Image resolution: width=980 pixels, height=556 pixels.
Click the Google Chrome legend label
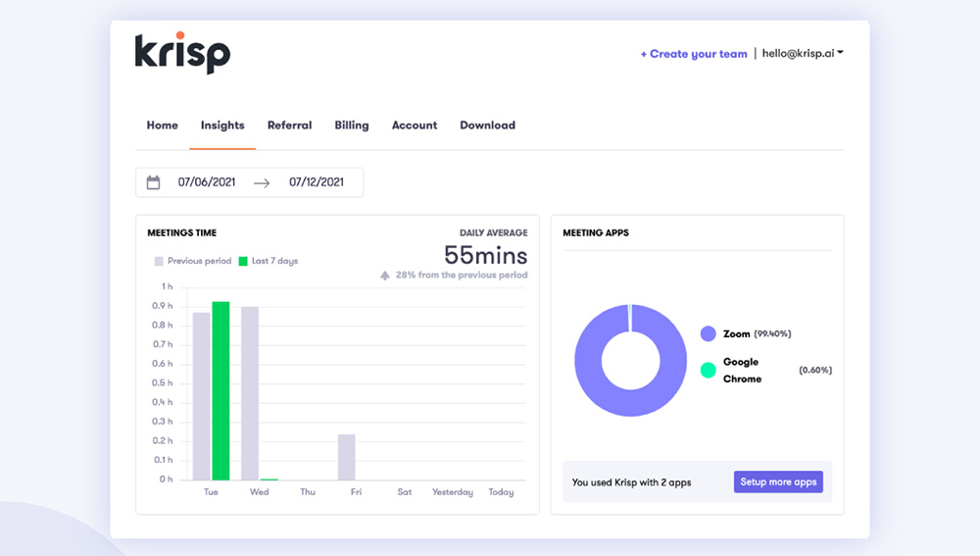coord(743,371)
